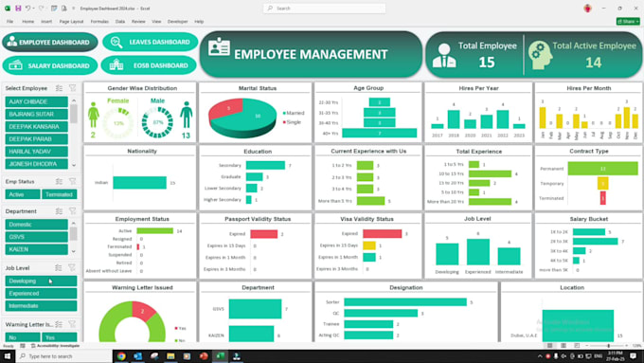
Task: Switch to the Insert ribbon tab
Action: click(46, 22)
